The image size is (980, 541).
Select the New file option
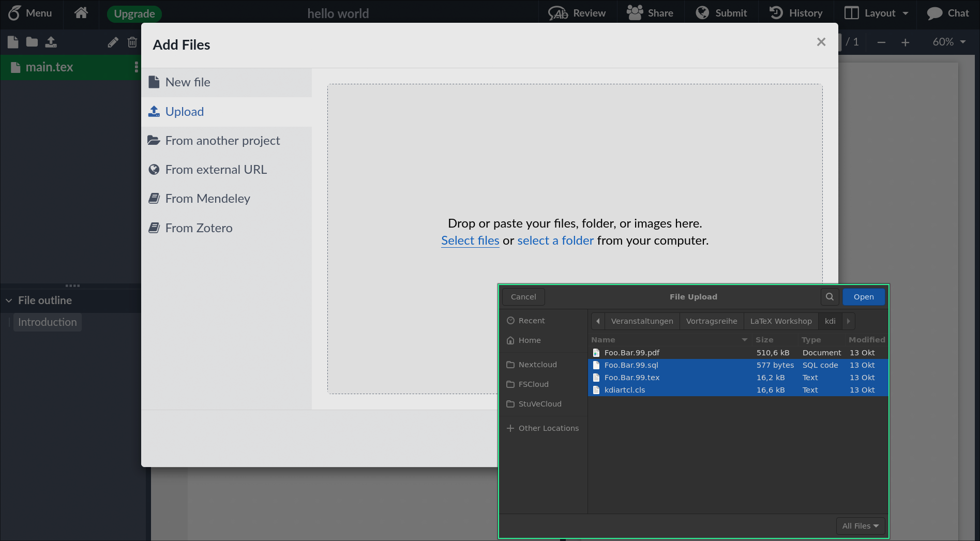pyautogui.click(x=227, y=82)
